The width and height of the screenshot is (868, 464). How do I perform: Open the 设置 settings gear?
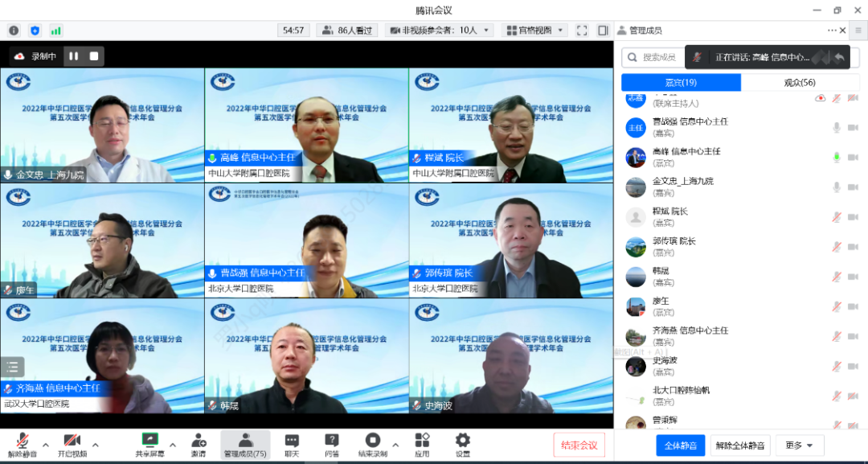click(x=462, y=441)
